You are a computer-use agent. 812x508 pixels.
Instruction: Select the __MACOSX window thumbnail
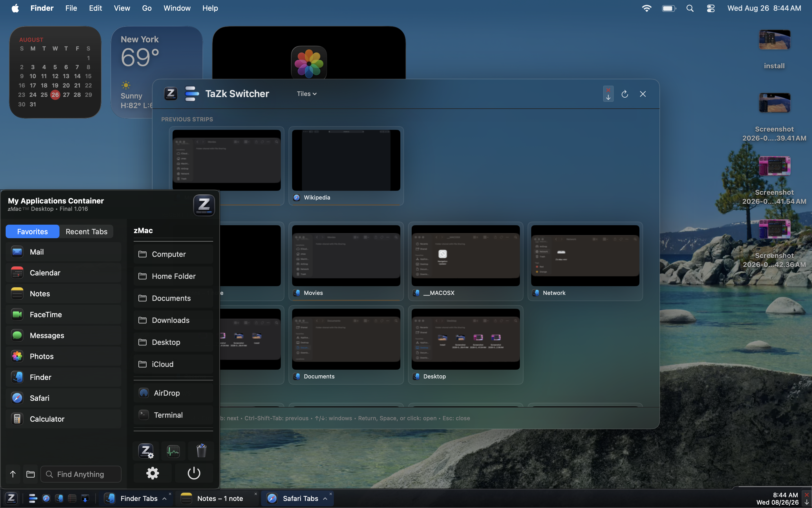(x=465, y=261)
